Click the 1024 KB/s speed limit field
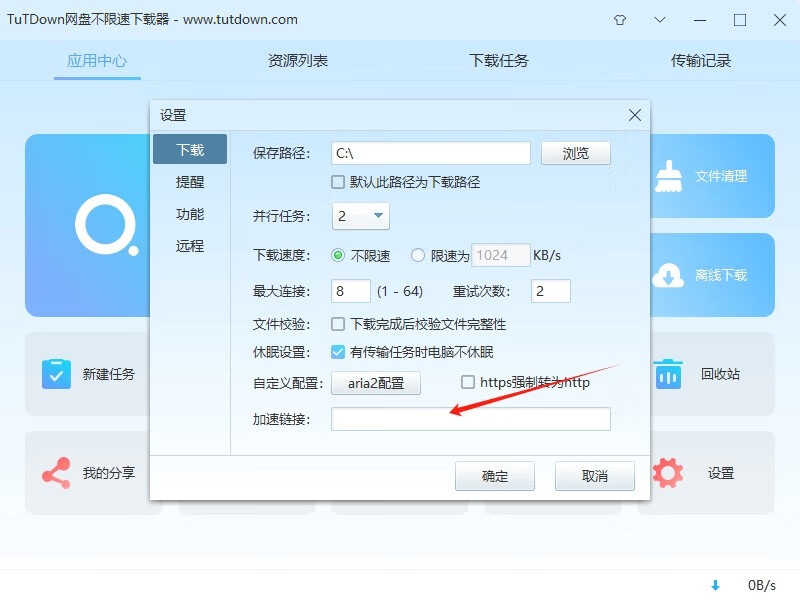The image size is (800, 600). 501,255
